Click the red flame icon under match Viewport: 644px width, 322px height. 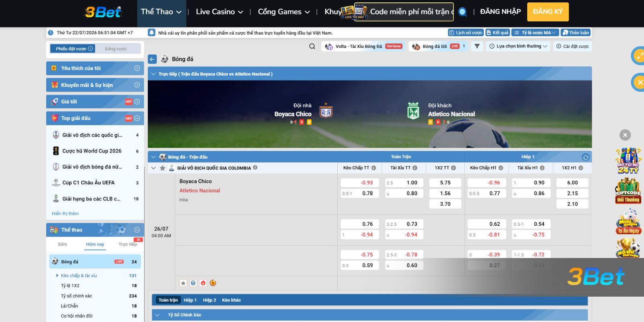point(203,283)
